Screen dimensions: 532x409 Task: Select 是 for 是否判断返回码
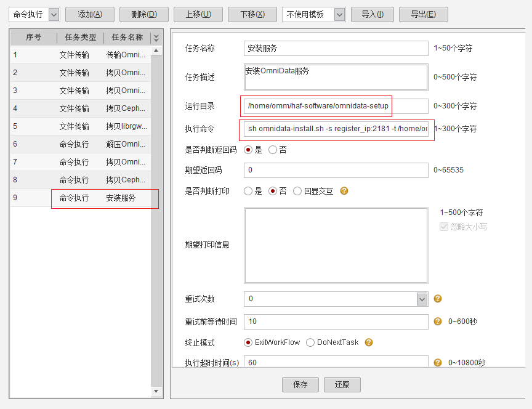coord(248,150)
